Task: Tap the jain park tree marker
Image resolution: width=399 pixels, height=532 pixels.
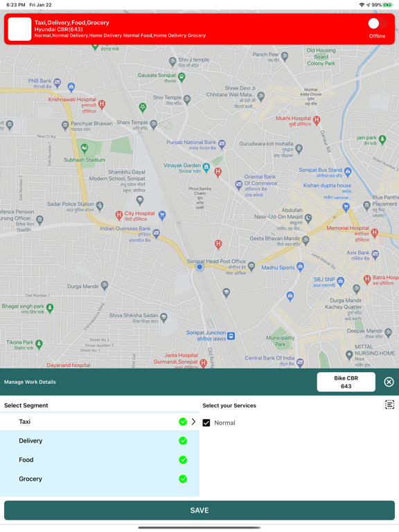Action: [382, 139]
